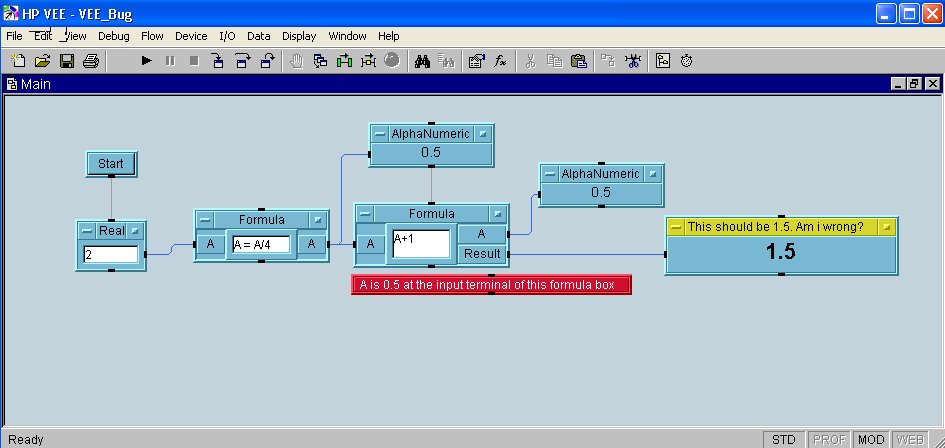Click the Step Into toolbar icon
945x448 pixels.
(216, 61)
